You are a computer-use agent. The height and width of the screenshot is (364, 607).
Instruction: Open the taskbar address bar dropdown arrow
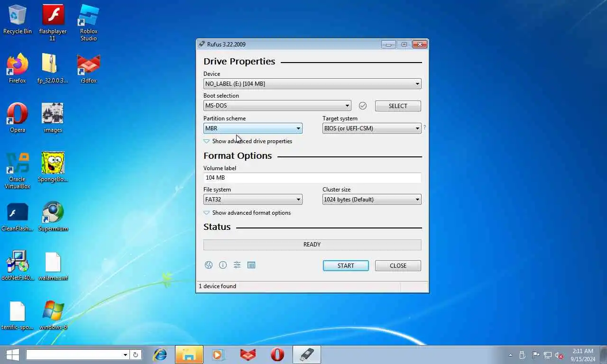pyautogui.click(x=125, y=355)
